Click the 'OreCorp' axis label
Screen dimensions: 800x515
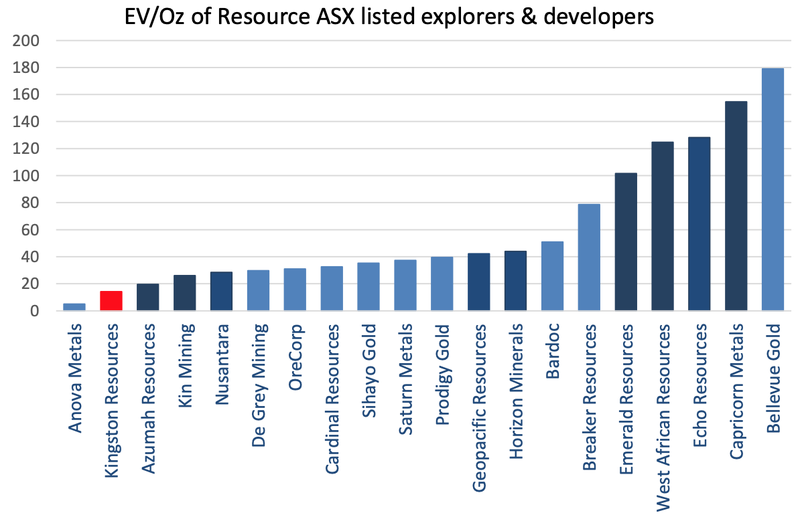pos(295,357)
